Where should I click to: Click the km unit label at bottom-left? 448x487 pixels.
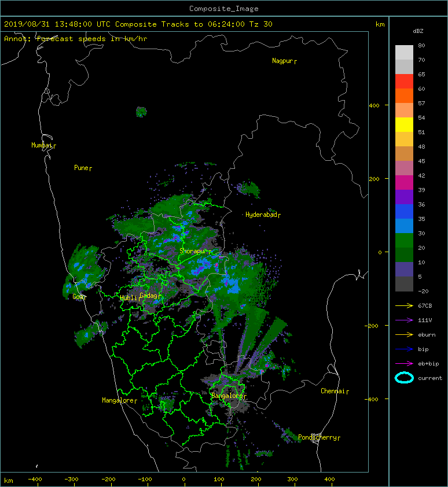[x=9, y=481]
